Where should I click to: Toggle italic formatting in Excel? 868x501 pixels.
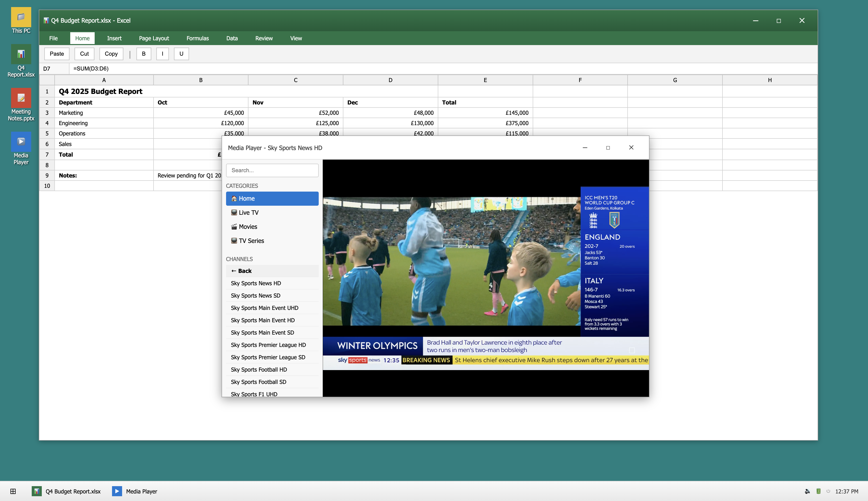(x=162, y=54)
